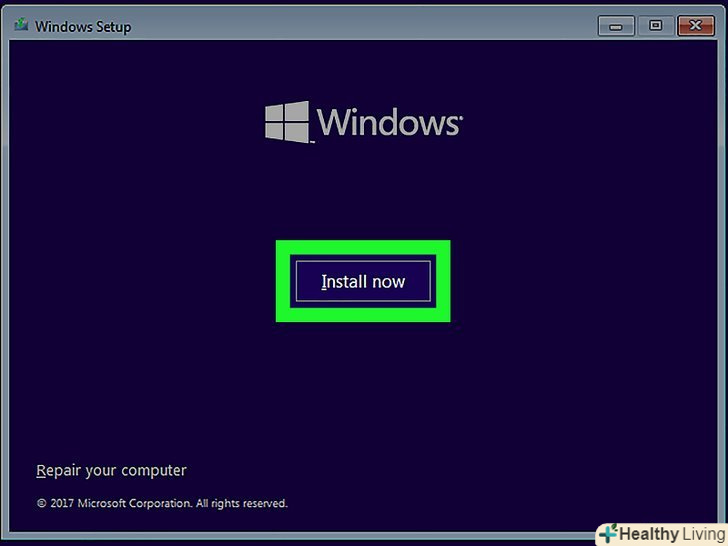This screenshot has height=546, width=728.
Task: Maximize the Windows Setup window
Action: [656, 26]
